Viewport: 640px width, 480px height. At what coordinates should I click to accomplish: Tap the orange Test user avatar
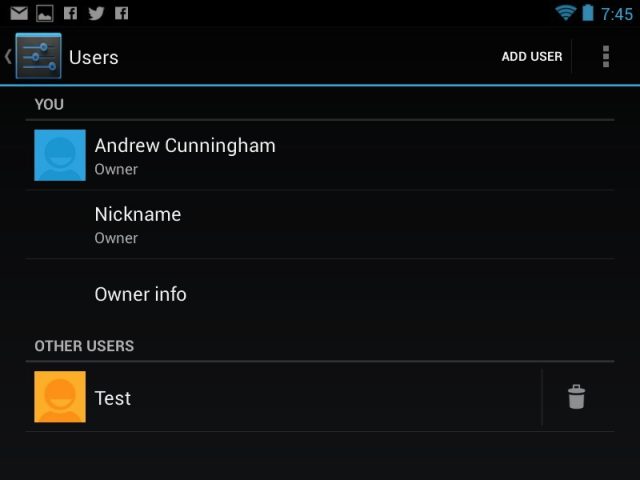[x=60, y=397]
